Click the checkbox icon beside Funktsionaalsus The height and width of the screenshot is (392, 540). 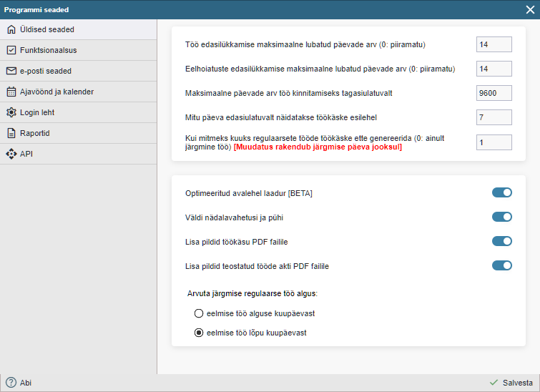pos(11,50)
